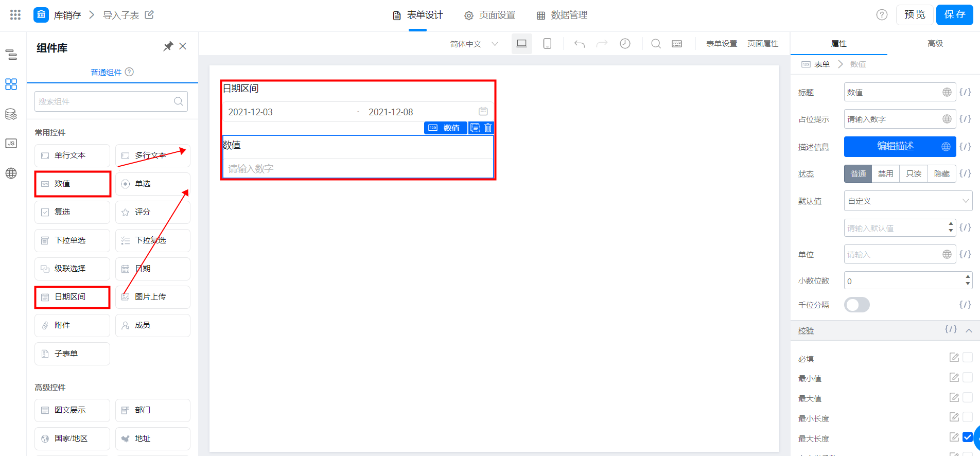Switch to desktop preview icon
This screenshot has height=456, width=980.
(521, 44)
